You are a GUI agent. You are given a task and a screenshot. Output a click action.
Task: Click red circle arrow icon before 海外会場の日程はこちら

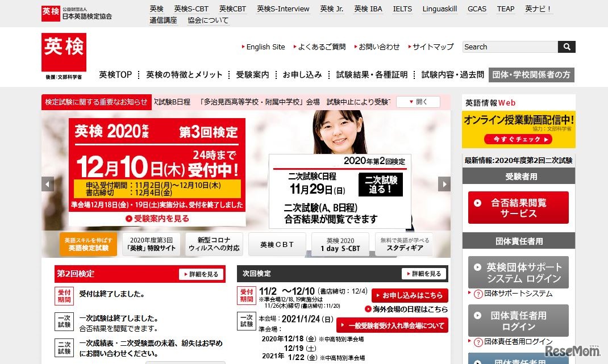tap(368, 309)
